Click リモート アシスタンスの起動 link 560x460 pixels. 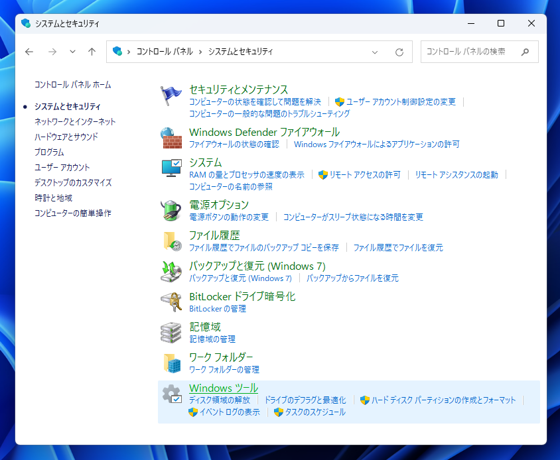tap(456, 175)
